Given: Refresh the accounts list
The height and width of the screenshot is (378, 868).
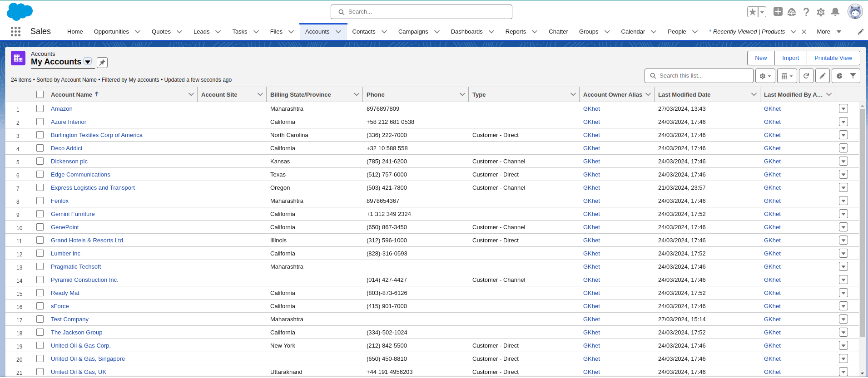Looking at the screenshot, I should coord(806,76).
